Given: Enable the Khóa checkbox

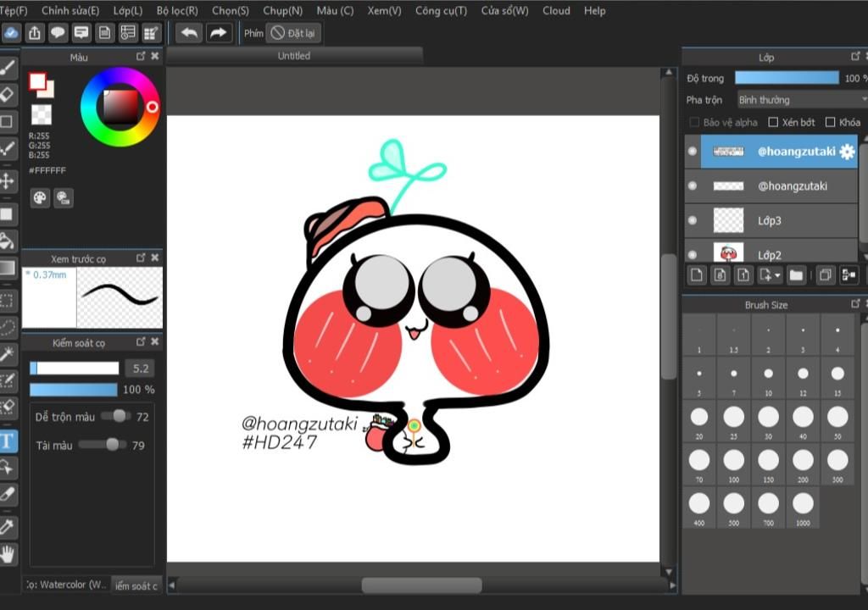Looking at the screenshot, I should pyautogui.click(x=830, y=122).
